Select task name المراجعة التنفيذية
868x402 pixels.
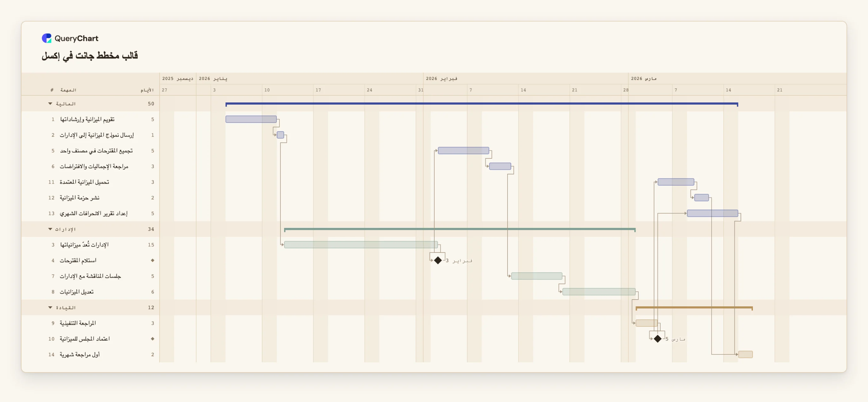(78, 323)
